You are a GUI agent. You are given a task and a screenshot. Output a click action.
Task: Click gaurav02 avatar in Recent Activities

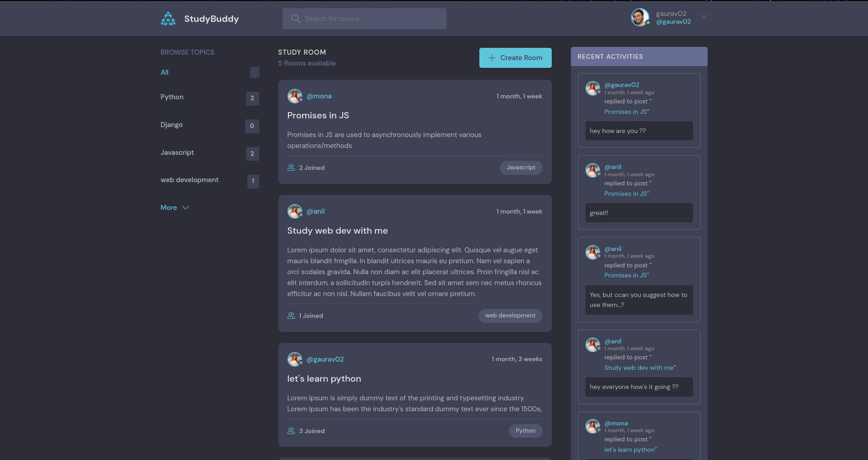(x=592, y=88)
